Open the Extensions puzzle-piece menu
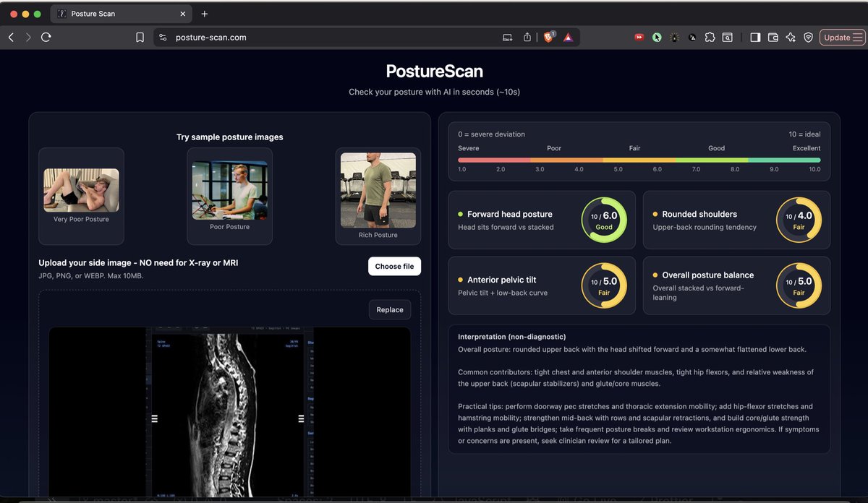The height and width of the screenshot is (503, 868). 710,38
